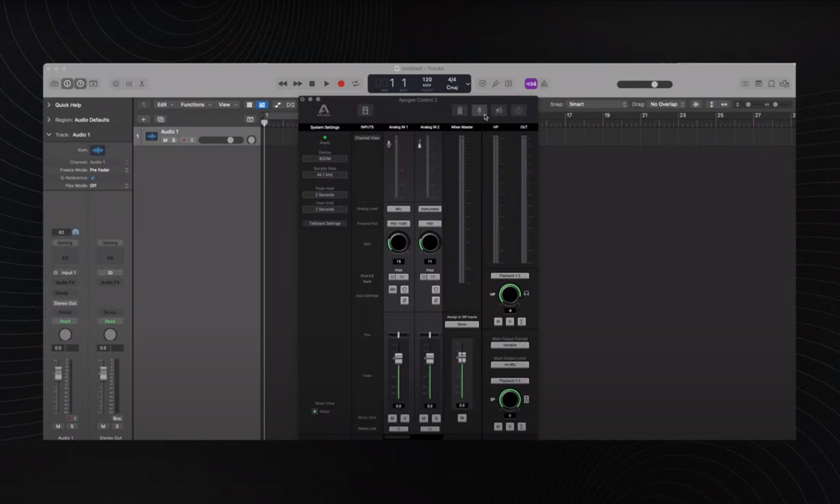Solo the Audio 1 track header
Viewport: 840px width, 504px height.
tap(174, 140)
